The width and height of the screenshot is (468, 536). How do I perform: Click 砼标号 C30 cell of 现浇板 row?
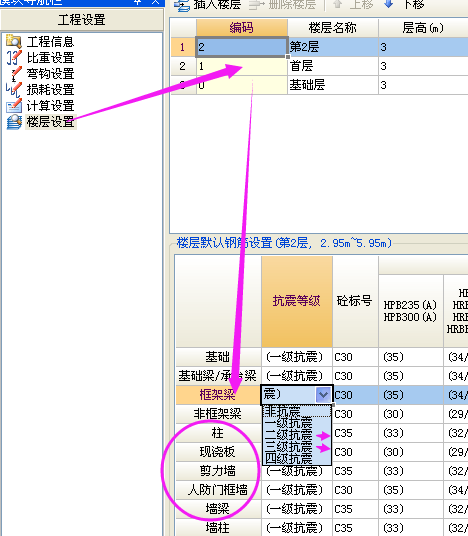[355, 452]
